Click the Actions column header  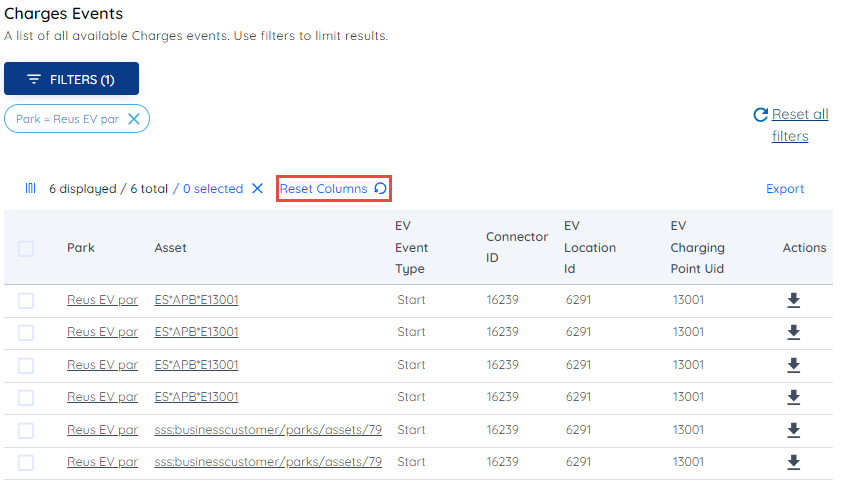pos(804,248)
